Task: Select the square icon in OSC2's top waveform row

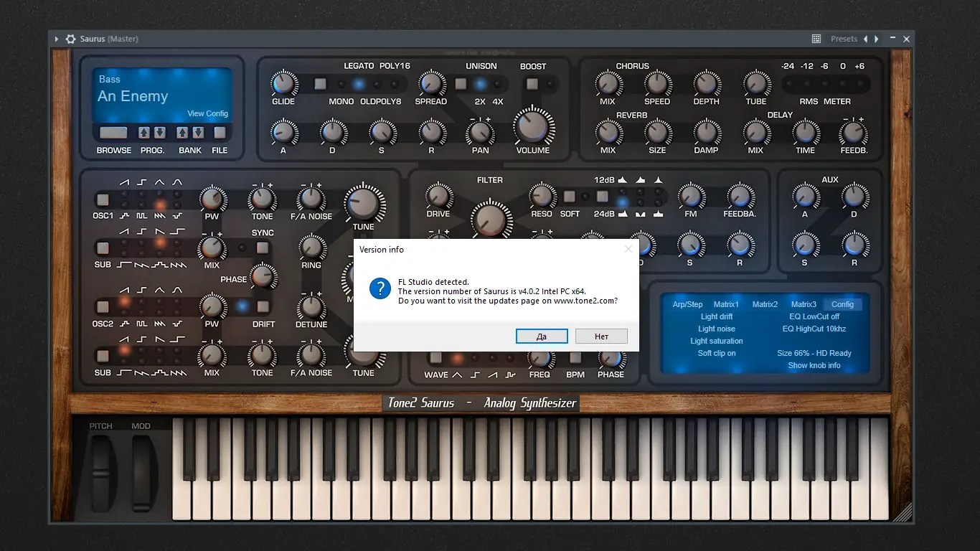Action: pyautogui.click(x=142, y=290)
